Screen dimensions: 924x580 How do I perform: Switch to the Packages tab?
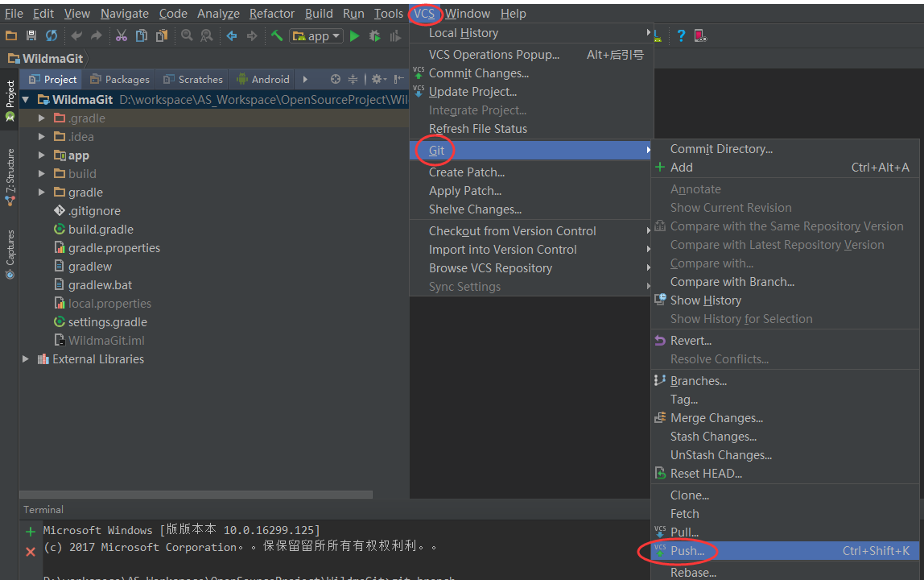click(120, 79)
